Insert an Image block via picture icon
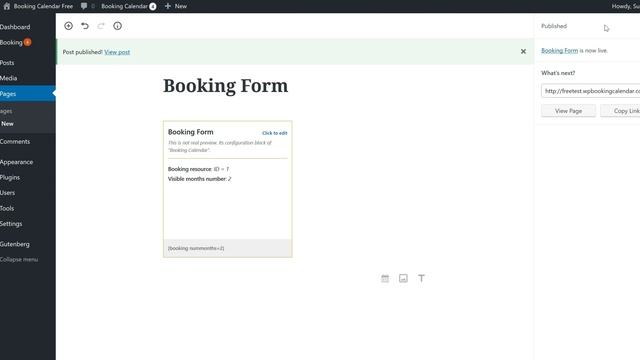The height and width of the screenshot is (360, 640). (x=403, y=278)
